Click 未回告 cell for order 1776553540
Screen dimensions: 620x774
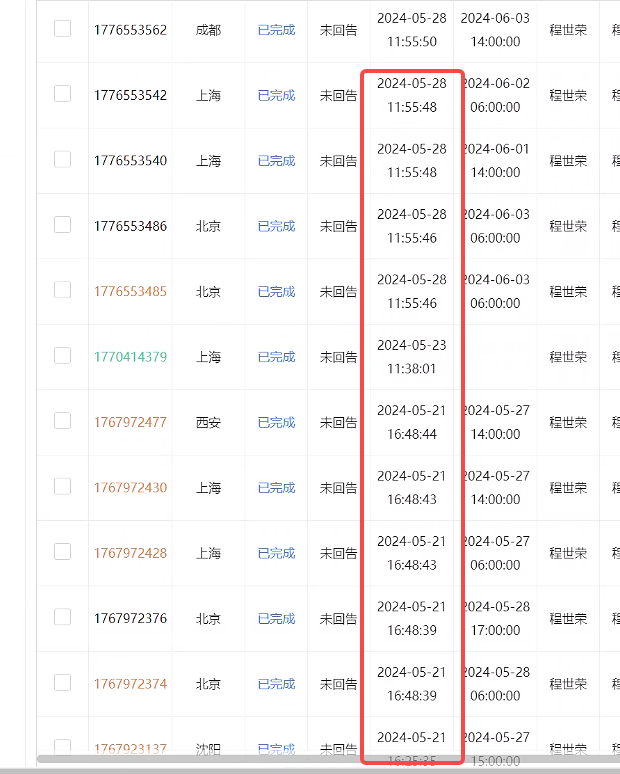(338, 161)
